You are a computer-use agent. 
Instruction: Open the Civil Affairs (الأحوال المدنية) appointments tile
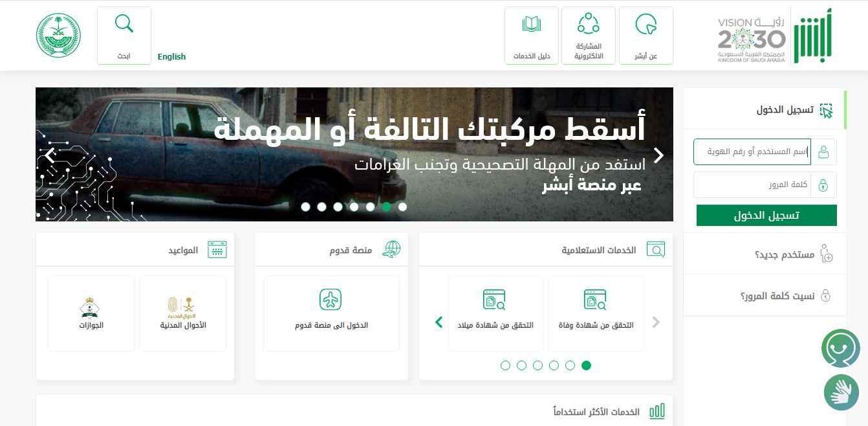(x=183, y=313)
